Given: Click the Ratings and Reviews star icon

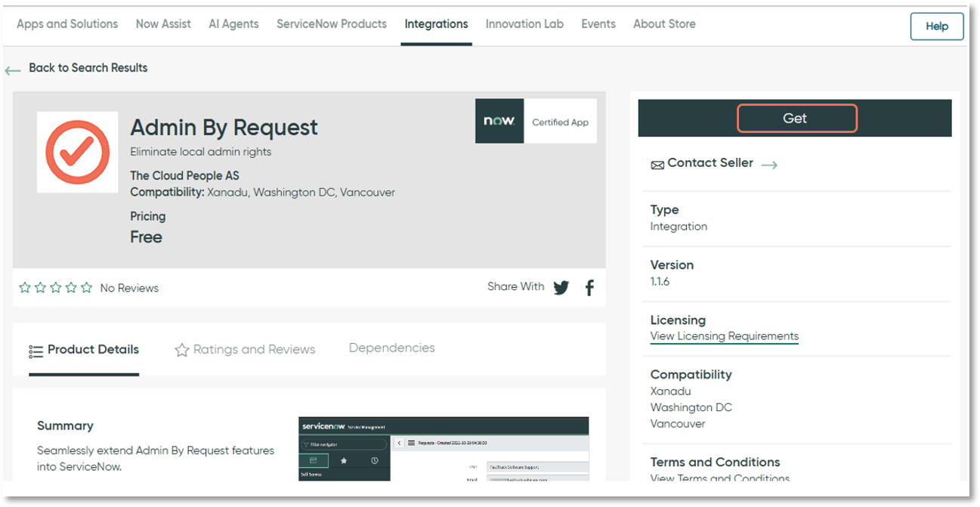Looking at the screenshot, I should click(181, 350).
